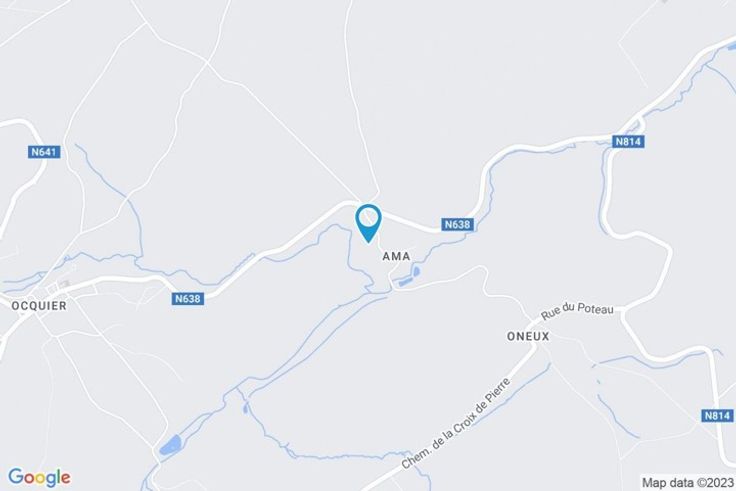Click the AMA village label

pyautogui.click(x=396, y=256)
